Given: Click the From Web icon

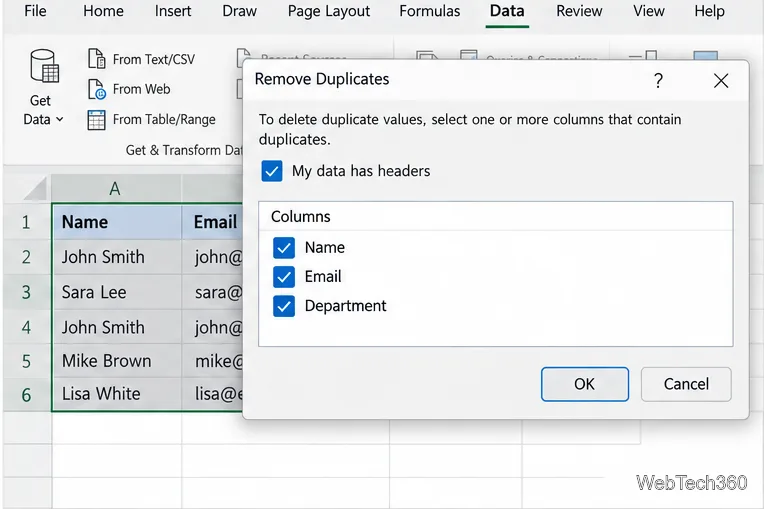Looking at the screenshot, I should (x=96, y=89).
